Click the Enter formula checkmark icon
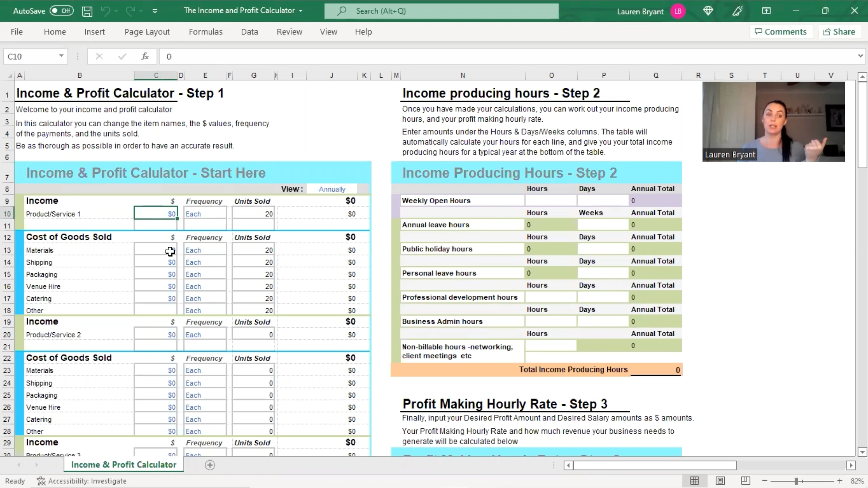This screenshot has width=868, height=488. 122,56
